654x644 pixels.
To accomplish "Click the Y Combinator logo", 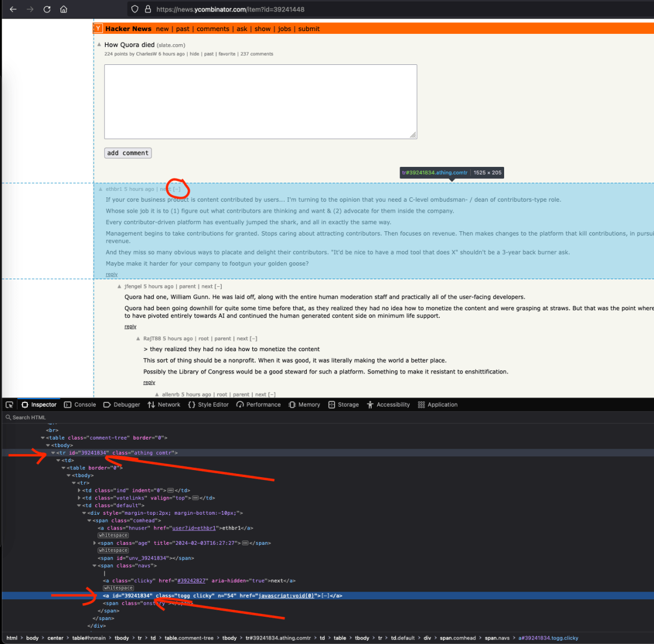I will (x=98, y=28).
